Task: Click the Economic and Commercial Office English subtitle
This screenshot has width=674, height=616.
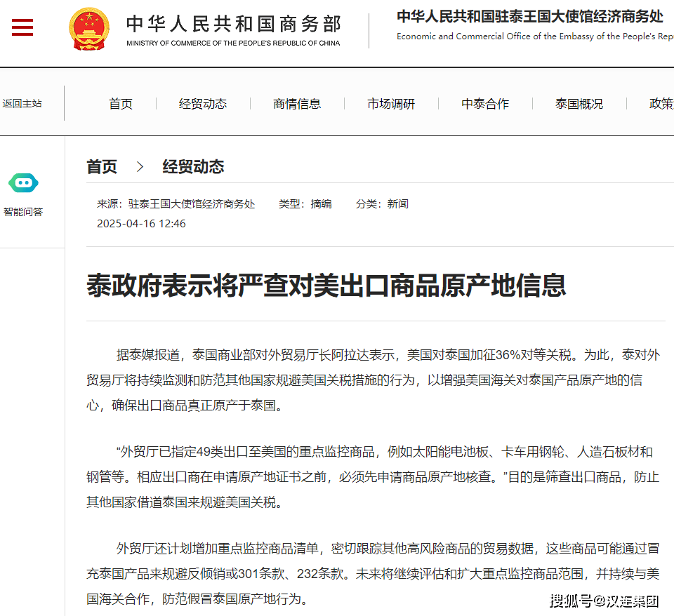Action: pyautogui.click(x=535, y=36)
